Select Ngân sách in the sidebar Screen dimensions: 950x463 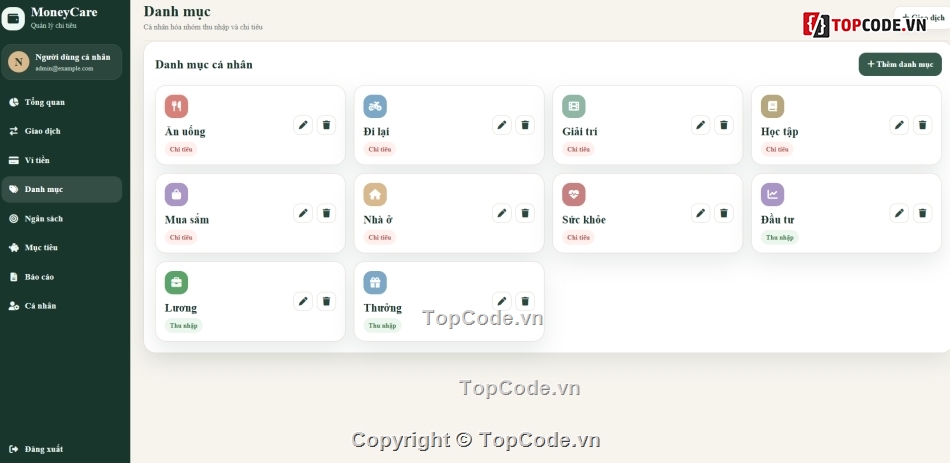click(x=62, y=218)
